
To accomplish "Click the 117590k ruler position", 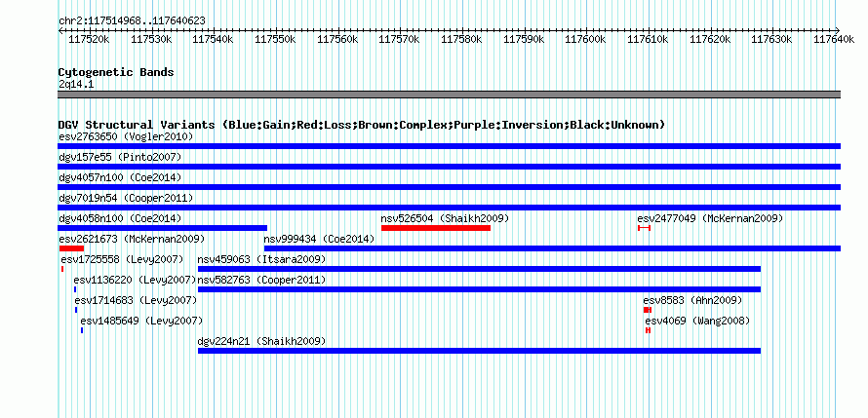I will point(524,40).
